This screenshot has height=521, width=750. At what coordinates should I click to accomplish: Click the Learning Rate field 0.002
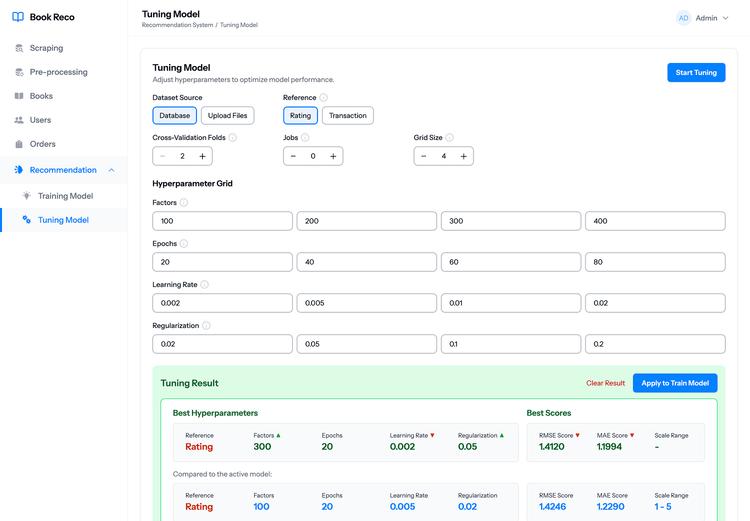coord(222,303)
